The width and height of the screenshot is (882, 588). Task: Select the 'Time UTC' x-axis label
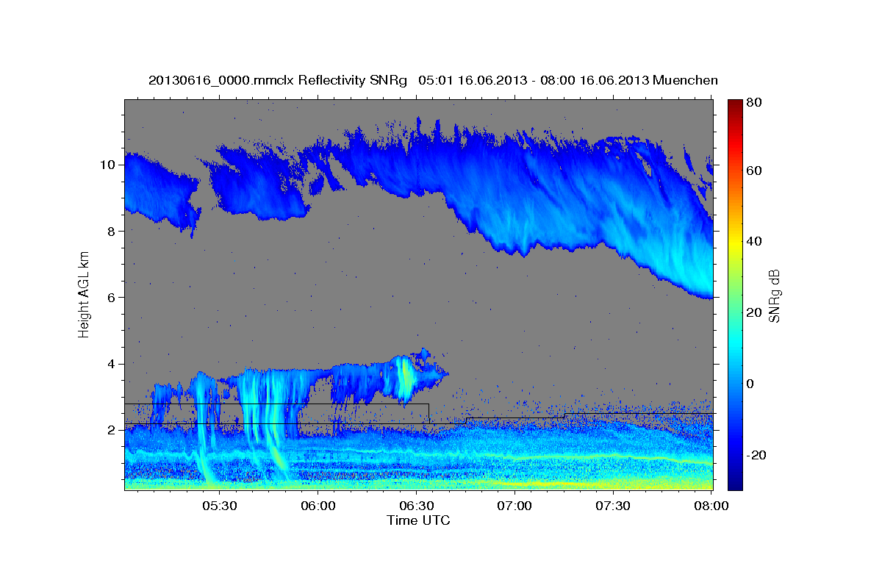click(418, 520)
